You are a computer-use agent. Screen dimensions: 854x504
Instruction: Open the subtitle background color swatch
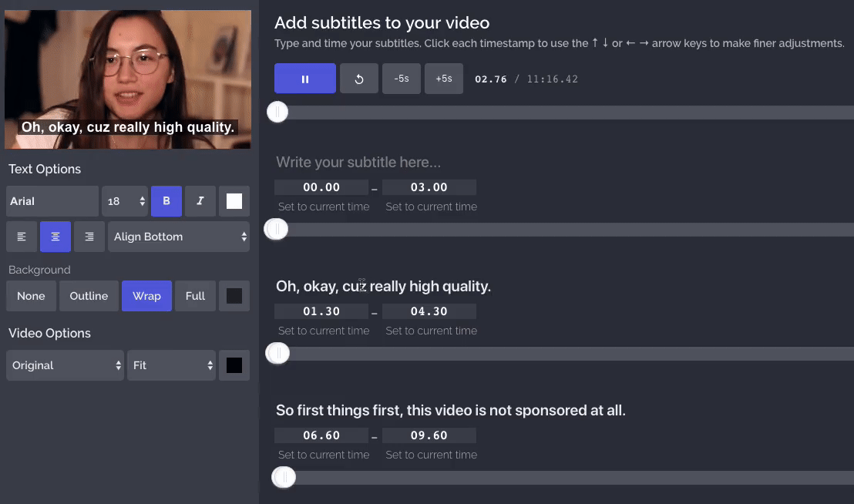(234, 296)
